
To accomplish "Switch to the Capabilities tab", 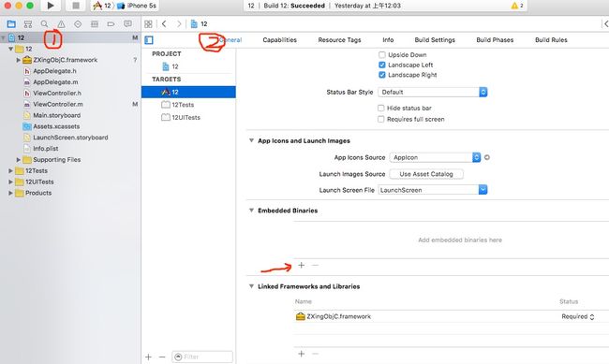I will (x=279, y=40).
